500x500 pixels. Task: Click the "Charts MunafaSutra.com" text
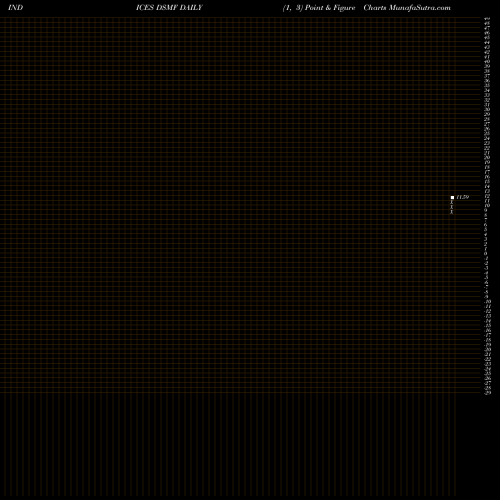[x=407, y=8]
